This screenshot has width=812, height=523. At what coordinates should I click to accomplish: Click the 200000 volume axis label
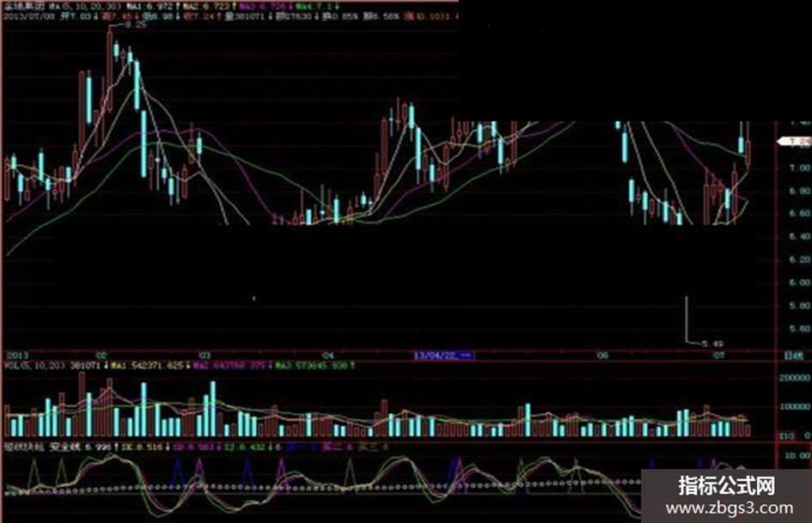click(x=795, y=379)
